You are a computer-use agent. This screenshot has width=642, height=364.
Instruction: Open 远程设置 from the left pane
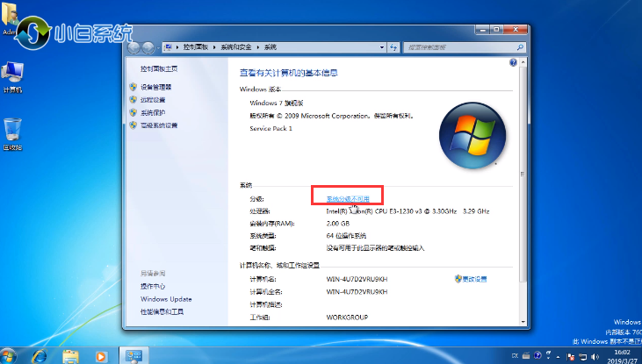point(153,100)
